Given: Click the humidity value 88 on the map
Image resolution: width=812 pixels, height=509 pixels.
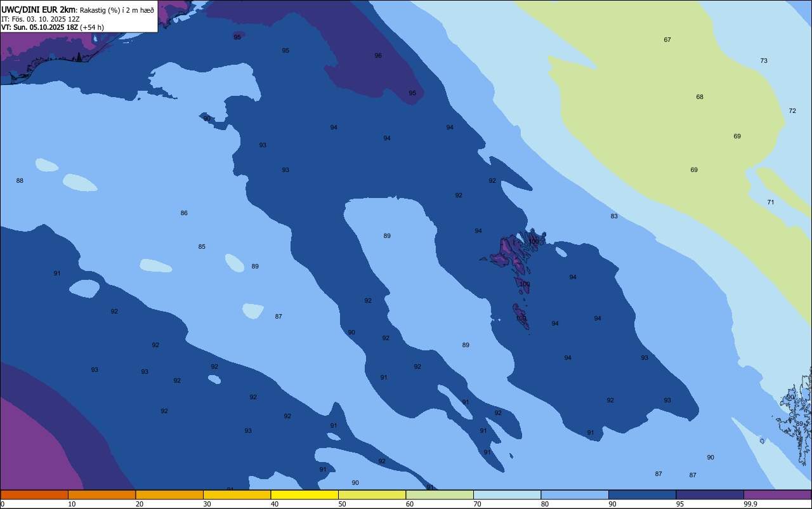Looking at the screenshot, I should point(20,181).
